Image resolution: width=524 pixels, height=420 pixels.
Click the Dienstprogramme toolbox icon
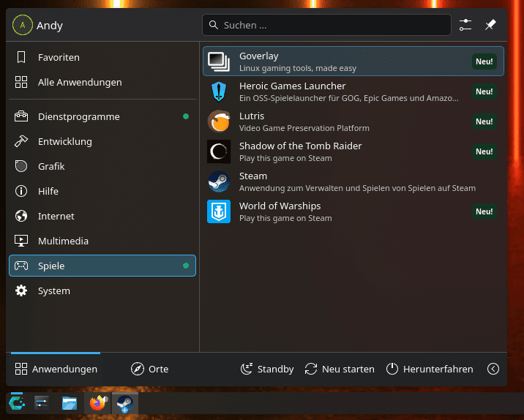pyautogui.click(x=21, y=116)
